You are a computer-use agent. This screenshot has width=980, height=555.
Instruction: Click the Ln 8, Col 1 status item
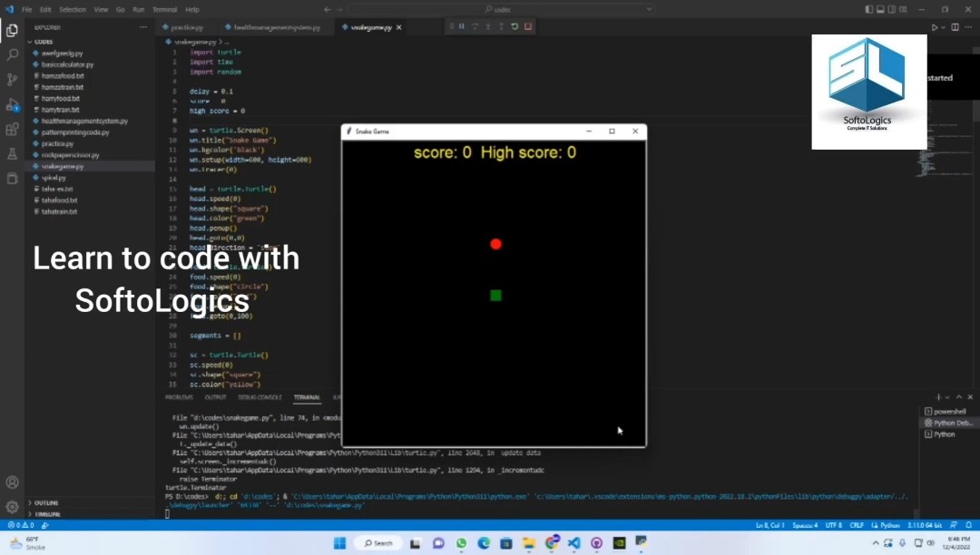(x=770, y=525)
